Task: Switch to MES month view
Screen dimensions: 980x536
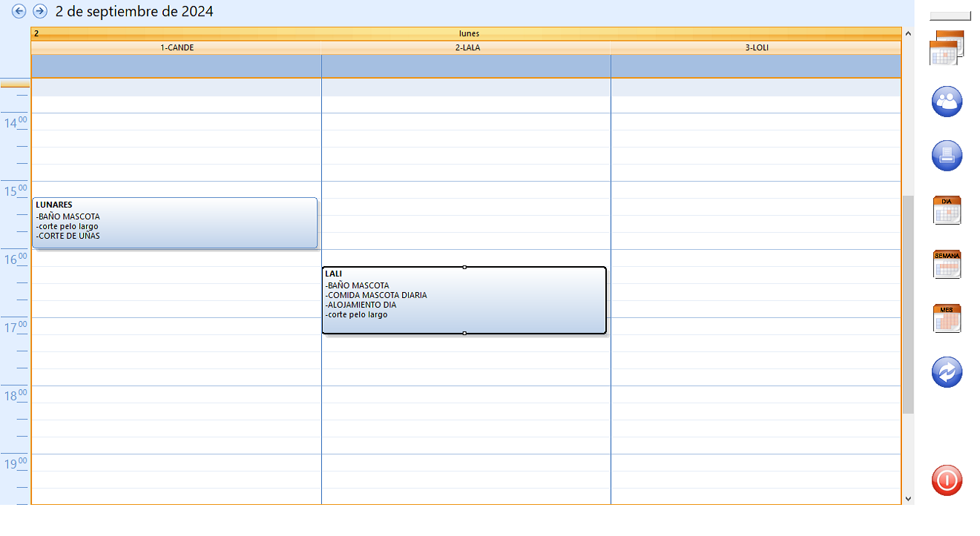Action: click(x=947, y=319)
